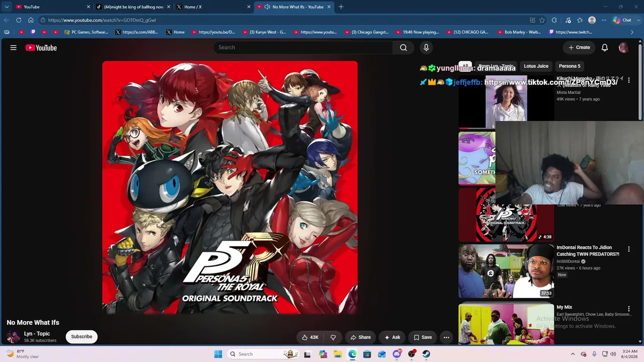The height and width of the screenshot is (362, 644).
Task: Open the browser profile icon
Action: pyautogui.click(x=592, y=20)
